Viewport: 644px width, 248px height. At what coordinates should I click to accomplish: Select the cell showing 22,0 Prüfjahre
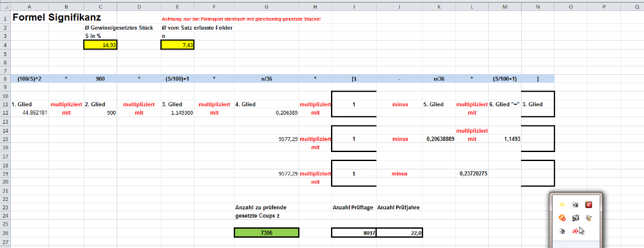pos(399,233)
